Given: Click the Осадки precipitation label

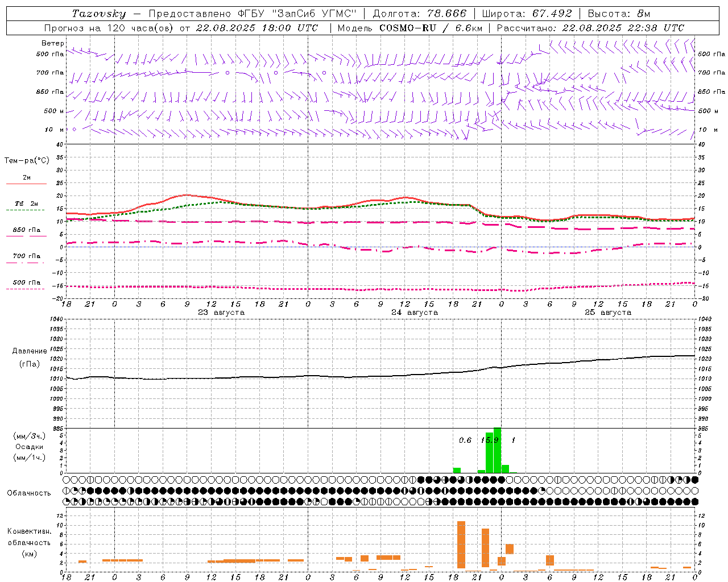Looking at the screenshot, I should tap(30, 447).
